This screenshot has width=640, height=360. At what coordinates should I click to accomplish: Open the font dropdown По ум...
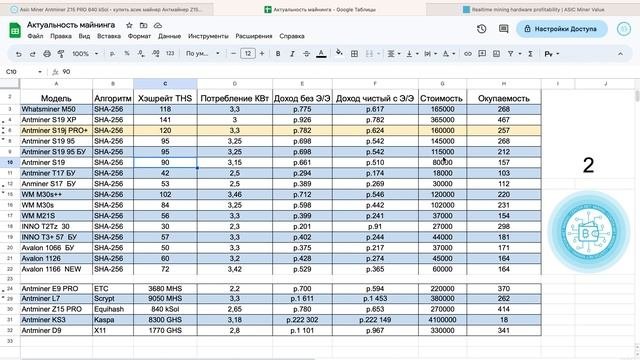tap(202, 53)
